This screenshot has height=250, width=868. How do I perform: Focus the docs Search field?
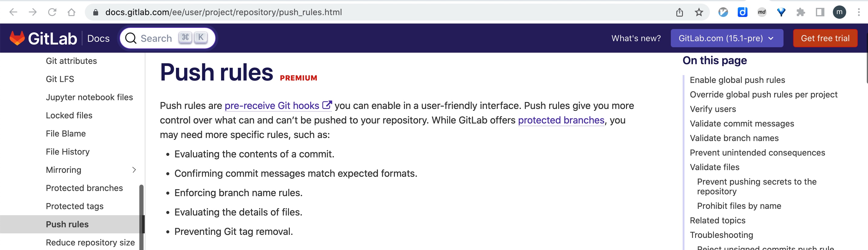168,38
